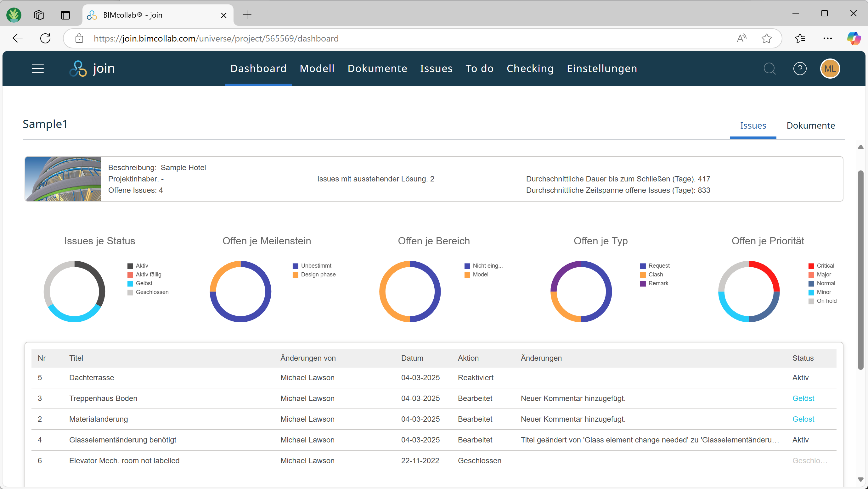
Task: Add the page to browser favorites
Action: click(767, 38)
